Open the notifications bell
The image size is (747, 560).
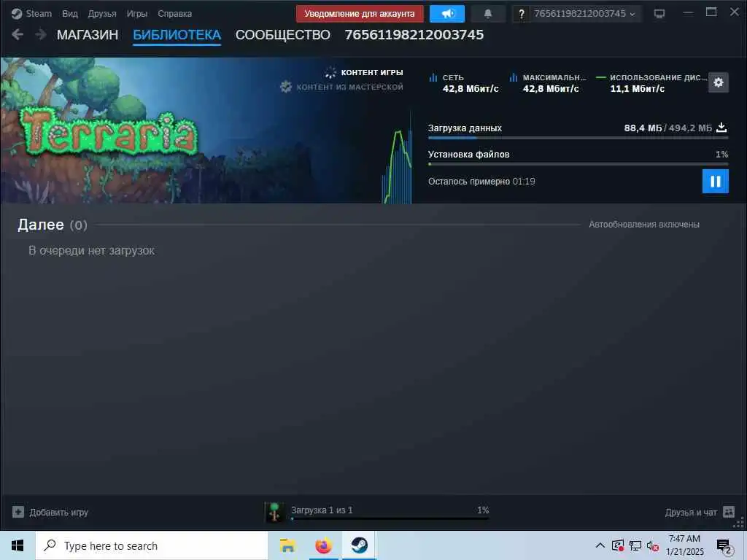488,14
